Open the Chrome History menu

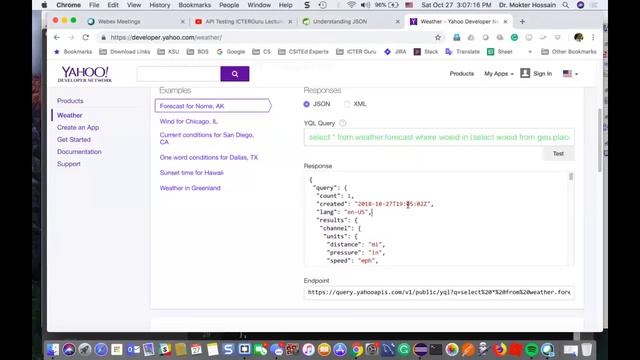pos(160,5)
